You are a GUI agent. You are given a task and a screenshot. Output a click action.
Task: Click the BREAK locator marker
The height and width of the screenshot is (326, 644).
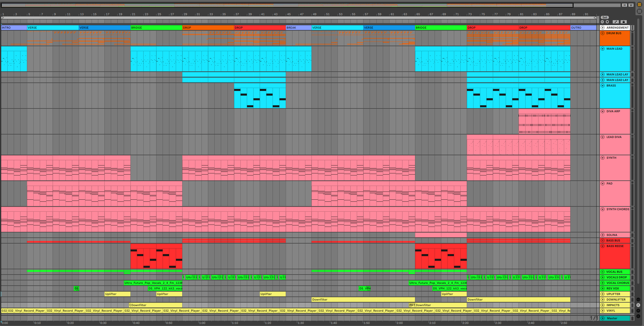point(291,28)
